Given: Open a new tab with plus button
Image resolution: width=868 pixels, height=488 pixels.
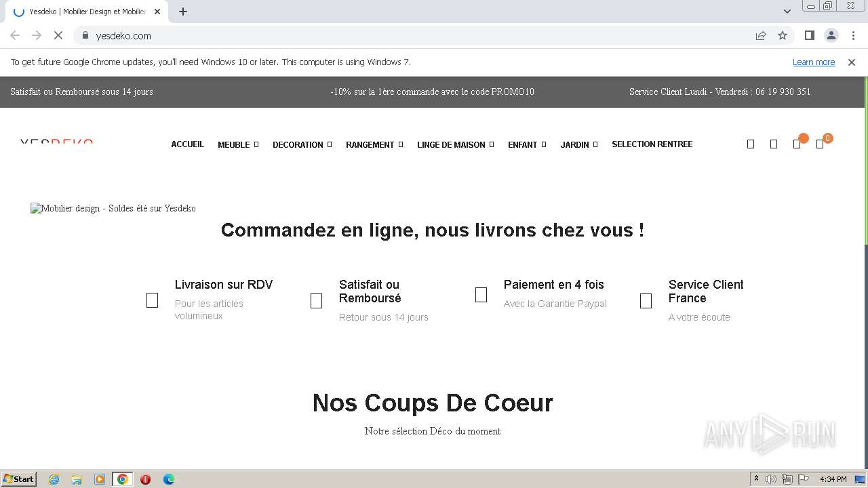Looking at the screenshot, I should [183, 12].
